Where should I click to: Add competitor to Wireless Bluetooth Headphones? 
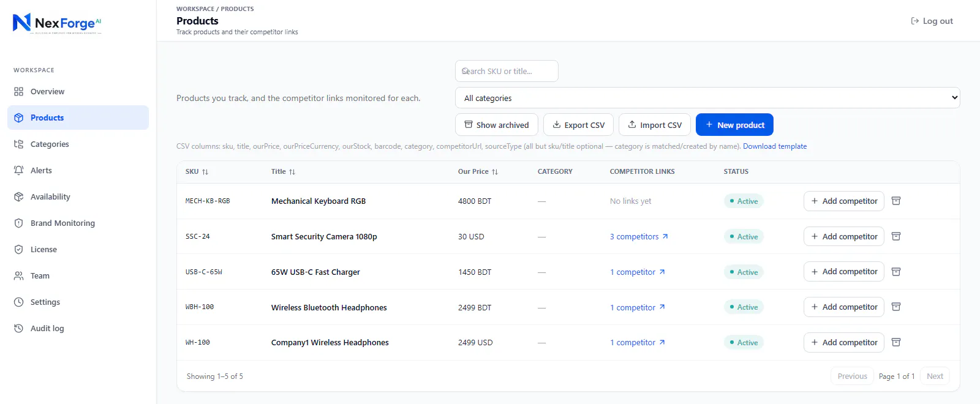click(x=844, y=307)
